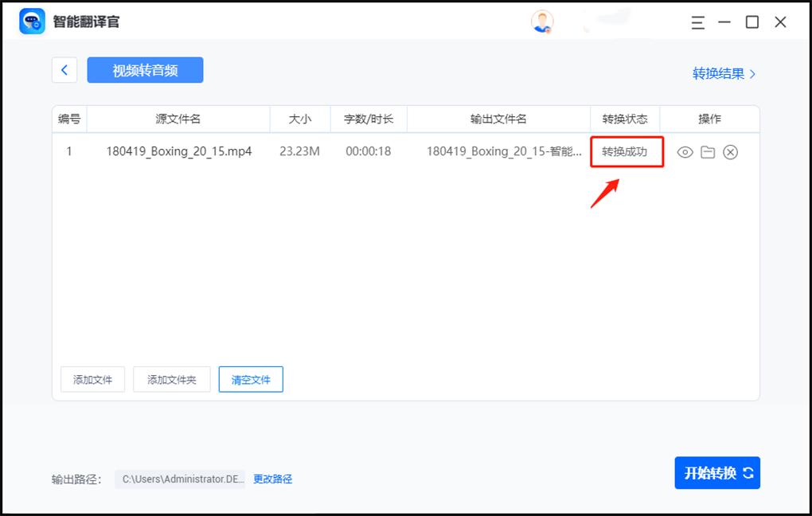812x516 pixels.
Task: Click the output path field showing C:\Users\Administrator
Action: [x=182, y=479]
